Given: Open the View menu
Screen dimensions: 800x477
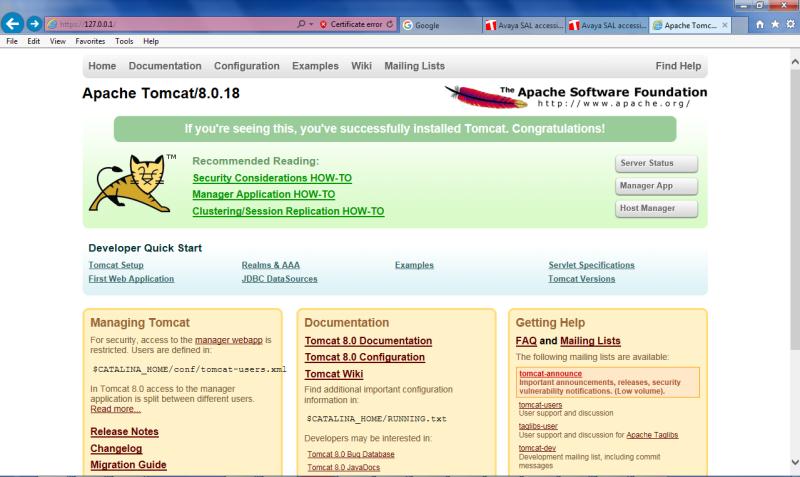Looking at the screenshot, I should [x=58, y=41].
